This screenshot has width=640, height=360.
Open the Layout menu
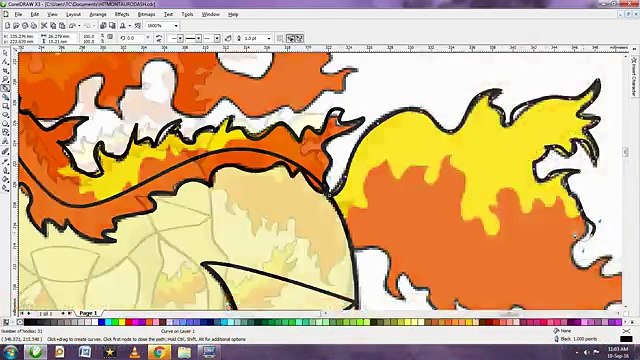coord(73,14)
